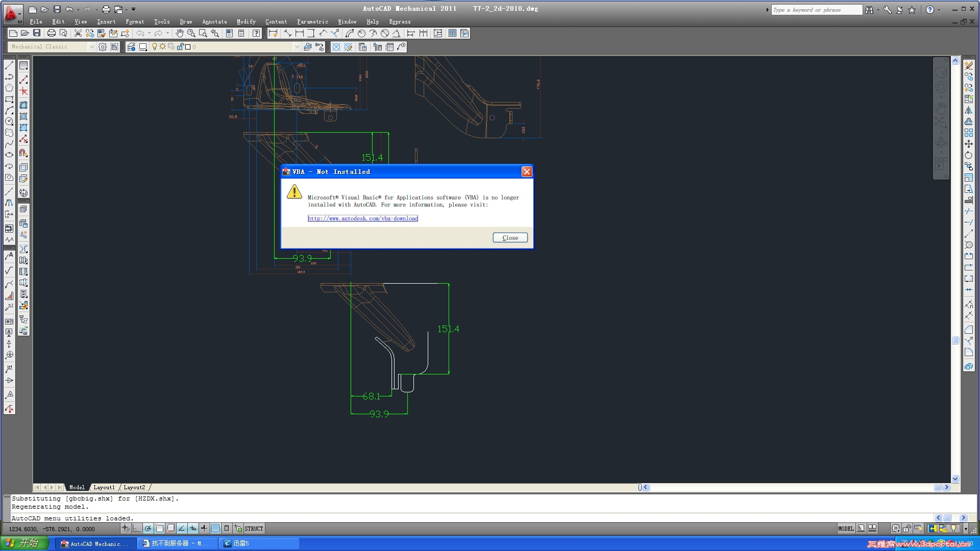This screenshot has height=551, width=980.
Task: Click the Hatch tool icon
Action: tap(23, 66)
